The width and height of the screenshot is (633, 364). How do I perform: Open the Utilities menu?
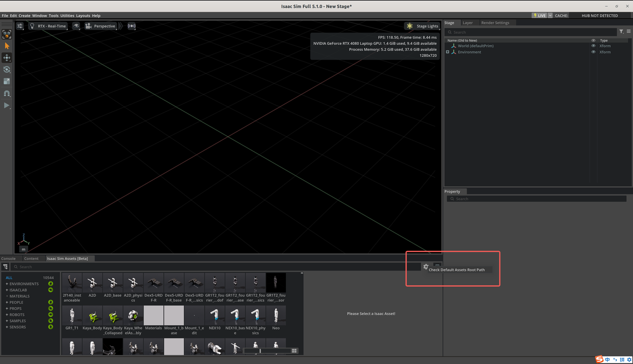(x=67, y=15)
